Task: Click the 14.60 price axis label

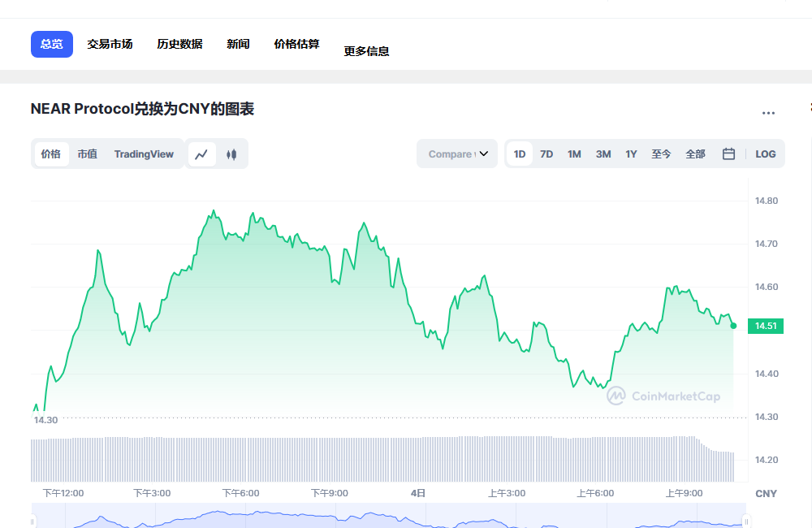Action: (767, 287)
